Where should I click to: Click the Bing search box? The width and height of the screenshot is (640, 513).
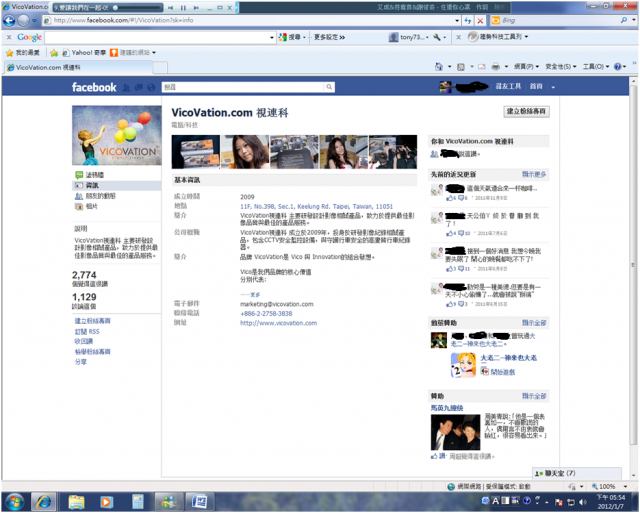tap(560, 20)
